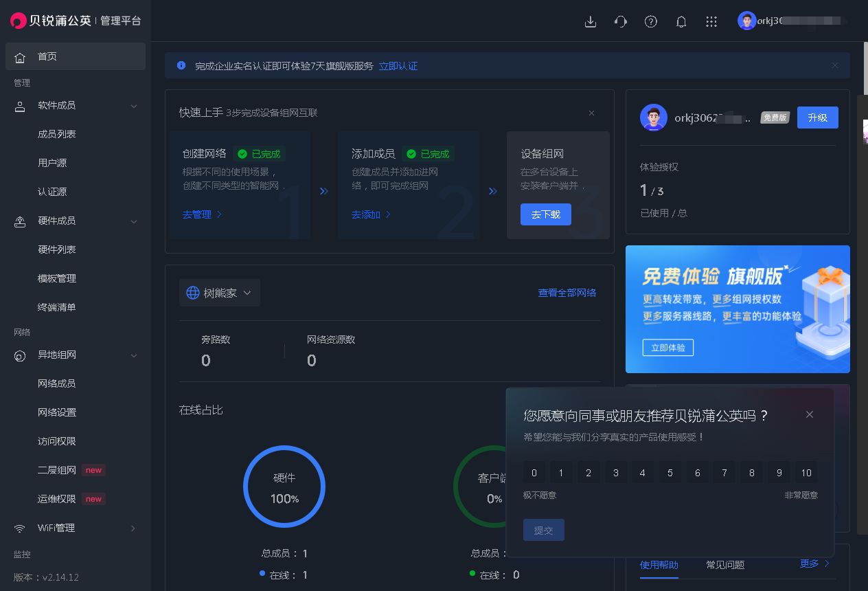Viewport: 868px width, 591px height.
Task: Open 运维权限 in the sidebar
Action: pyautogui.click(x=57, y=499)
